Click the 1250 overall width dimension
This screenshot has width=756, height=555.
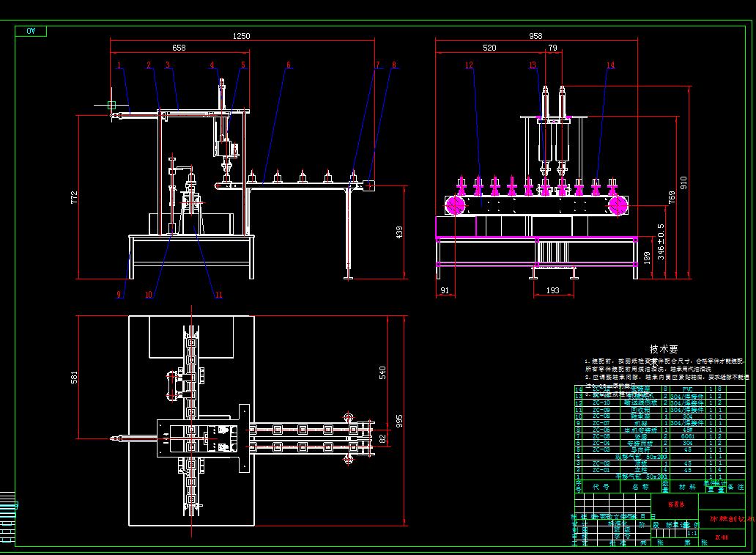coord(242,35)
